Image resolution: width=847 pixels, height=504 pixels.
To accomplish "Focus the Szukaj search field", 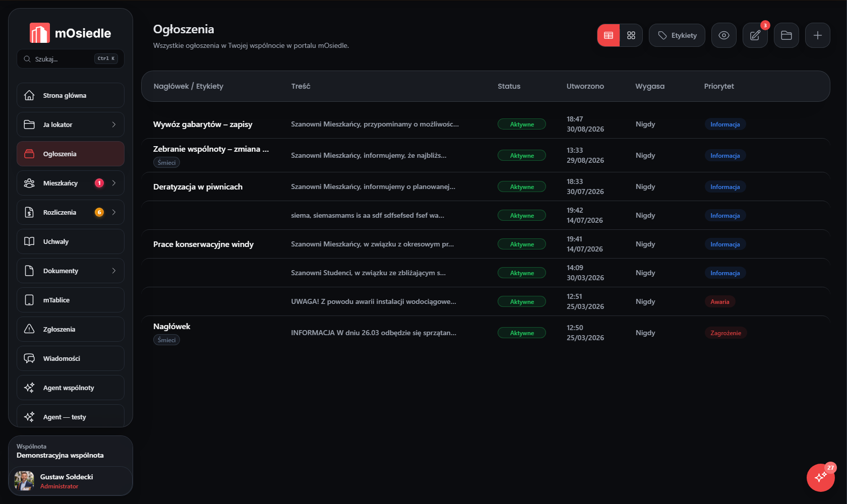I will (71, 59).
